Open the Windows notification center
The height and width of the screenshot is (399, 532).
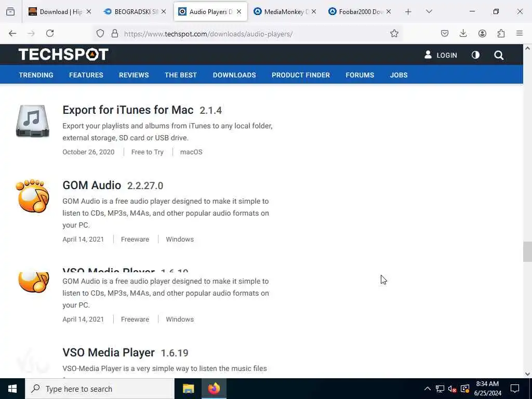point(515,389)
